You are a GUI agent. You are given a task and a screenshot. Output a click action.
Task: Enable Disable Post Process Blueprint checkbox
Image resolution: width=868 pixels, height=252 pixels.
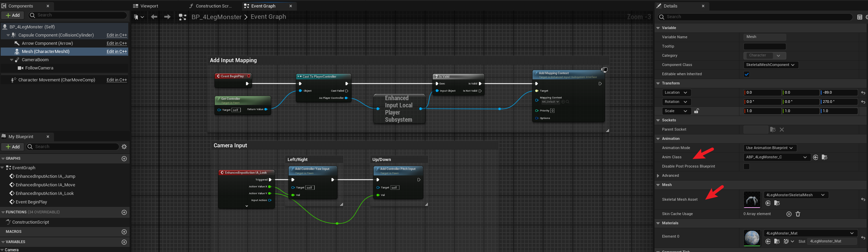point(747,167)
